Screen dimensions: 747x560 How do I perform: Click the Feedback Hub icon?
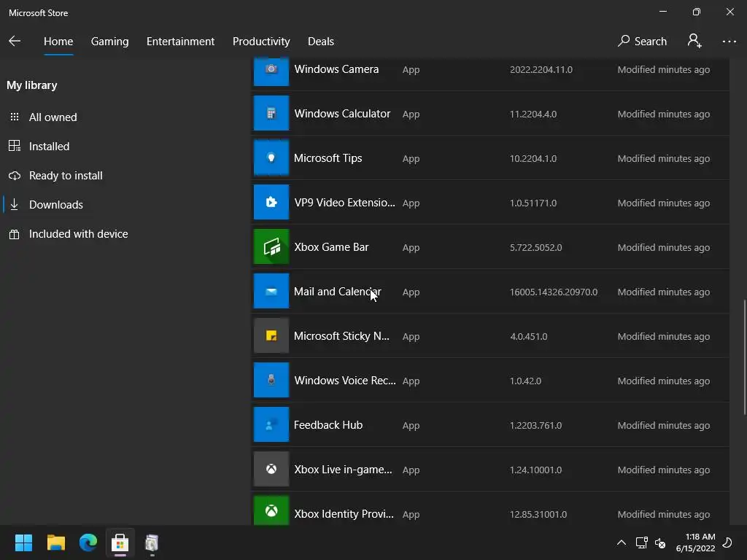pos(271,424)
